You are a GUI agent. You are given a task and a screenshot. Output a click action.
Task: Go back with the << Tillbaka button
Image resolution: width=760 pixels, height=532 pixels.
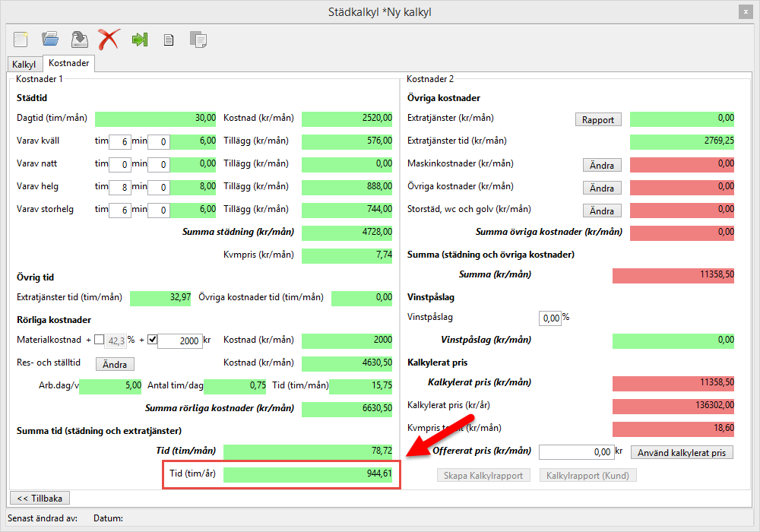coord(39,498)
